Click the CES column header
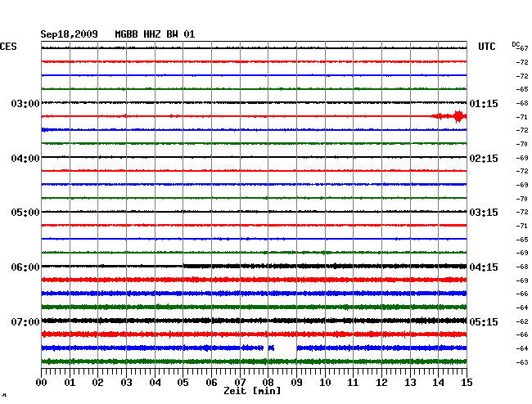This screenshot has width=532, height=404. 8,47
